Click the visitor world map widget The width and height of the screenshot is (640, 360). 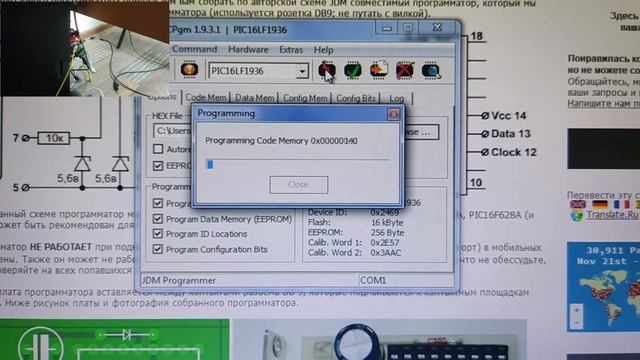[603, 287]
